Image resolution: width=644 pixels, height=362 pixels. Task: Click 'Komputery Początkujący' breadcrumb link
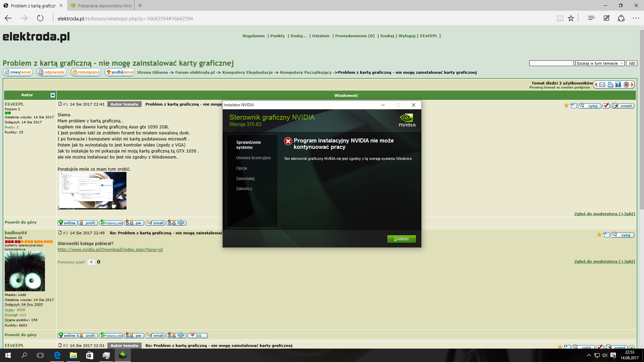click(x=306, y=72)
